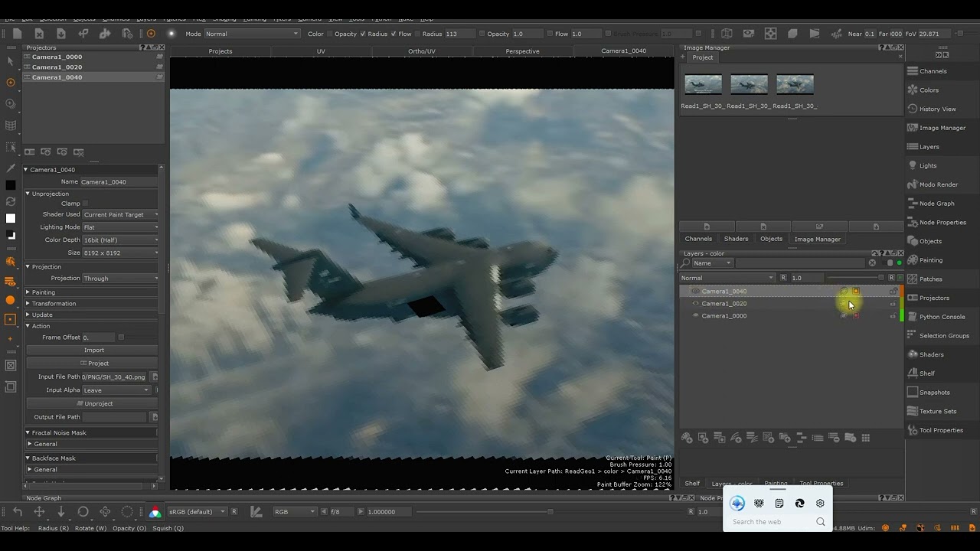Open the paint Mode dropdown set to Normal
Viewport: 980px width, 551px height.
252,34
